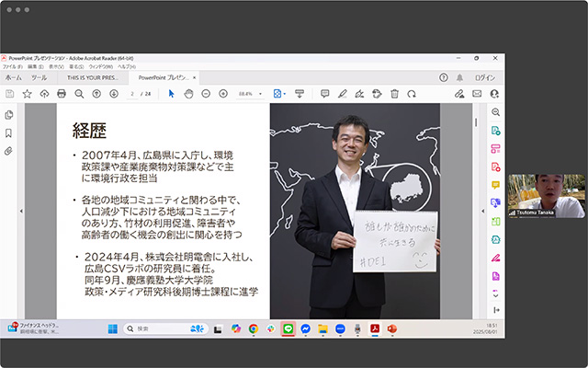The width and height of the screenshot is (588, 368).
Task: Click Tsutomu Tanaka video thumbnail
Action: [547, 196]
